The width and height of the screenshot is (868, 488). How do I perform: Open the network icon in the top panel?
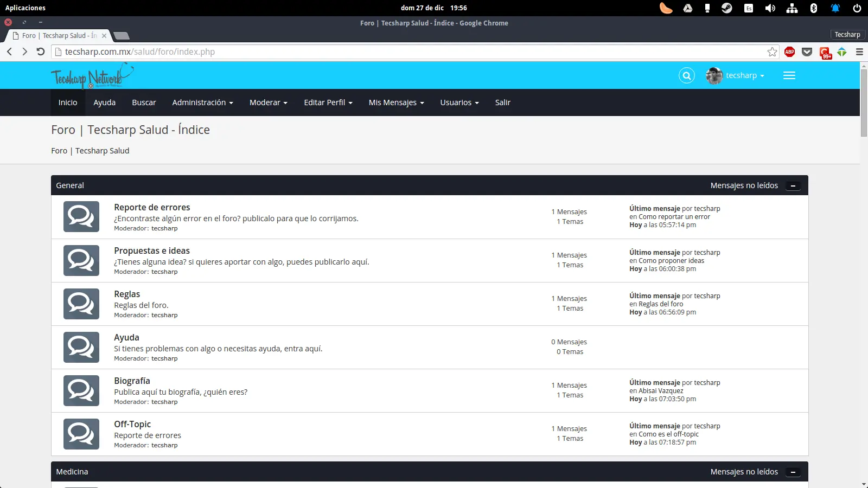pyautogui.click(x=792, y=8)
